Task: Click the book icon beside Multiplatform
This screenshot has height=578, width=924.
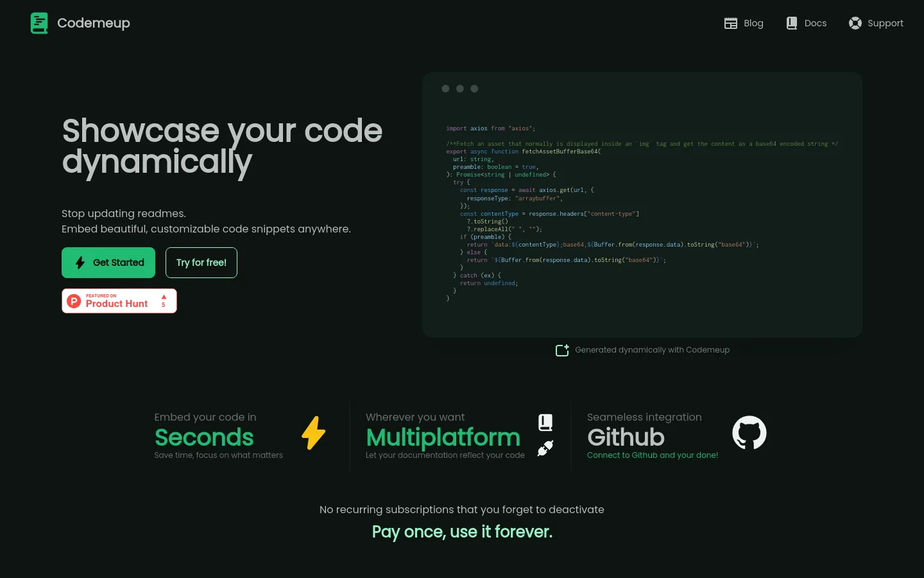Action: point(545,422)
